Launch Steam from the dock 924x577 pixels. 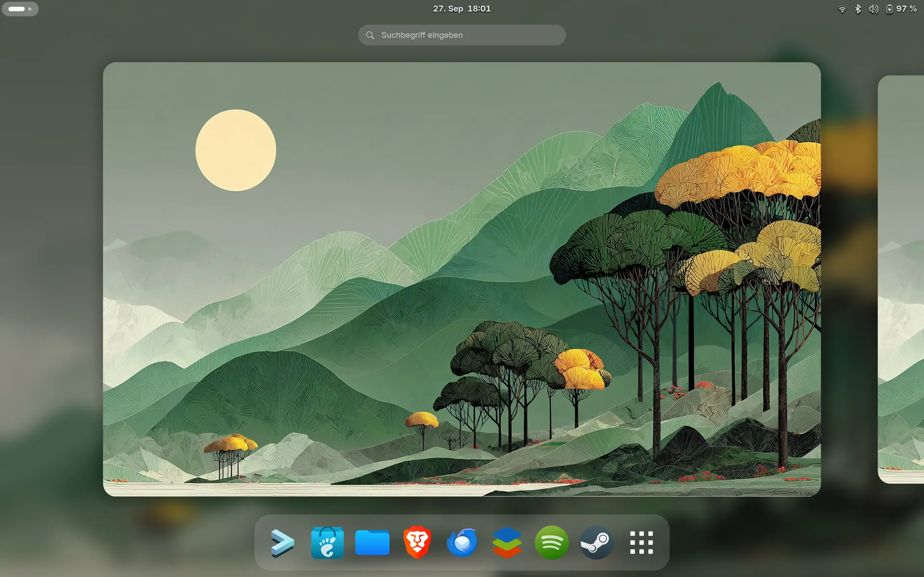point(596,543)
